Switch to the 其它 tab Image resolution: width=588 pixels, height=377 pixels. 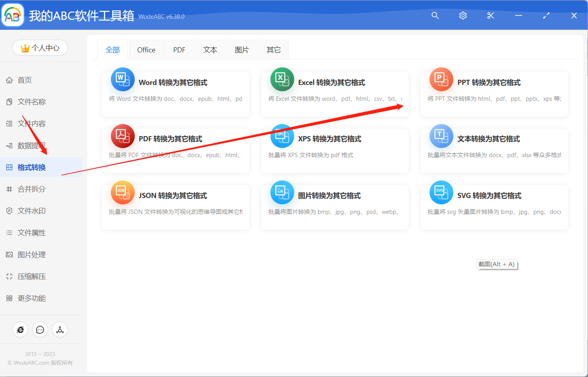point(273,49)
